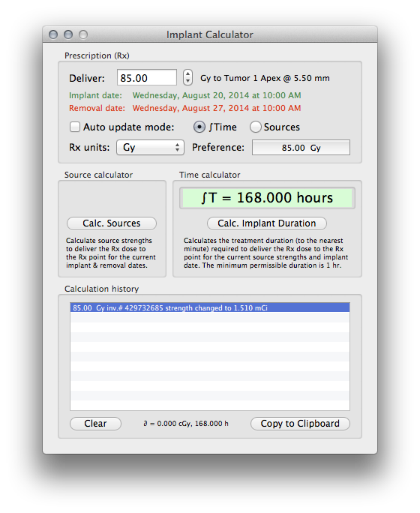Click the Deliver dose input field
Screen dimensions: 420x513
(x=147, y=78)
